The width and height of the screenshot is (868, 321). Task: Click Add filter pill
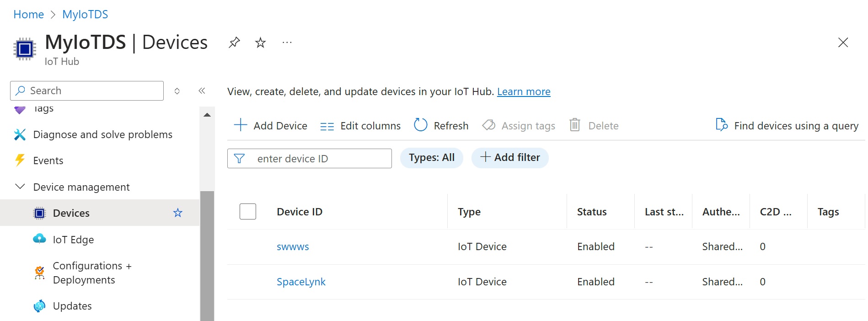pos(510,158)
